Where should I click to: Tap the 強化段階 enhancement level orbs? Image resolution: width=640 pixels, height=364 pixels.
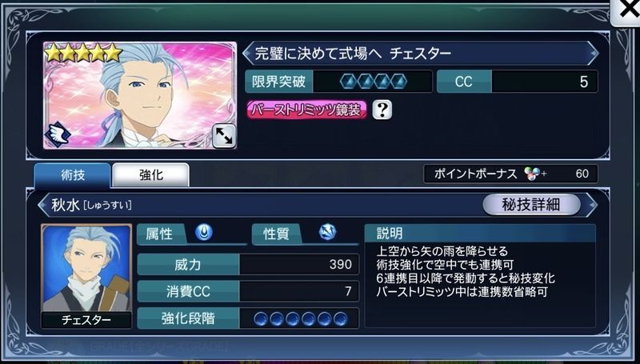click(300, 318)
